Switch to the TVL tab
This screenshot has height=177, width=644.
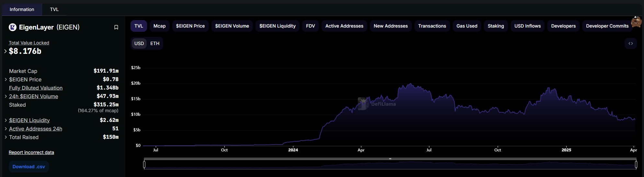coord(54,9)
